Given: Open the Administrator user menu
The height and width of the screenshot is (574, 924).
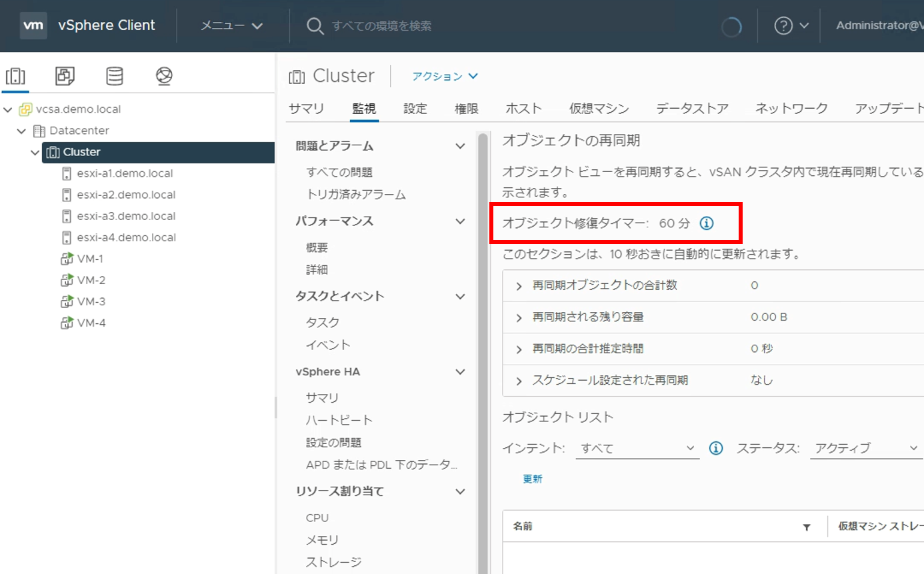Looking at the screenshot, I should (x=880, y=25).
